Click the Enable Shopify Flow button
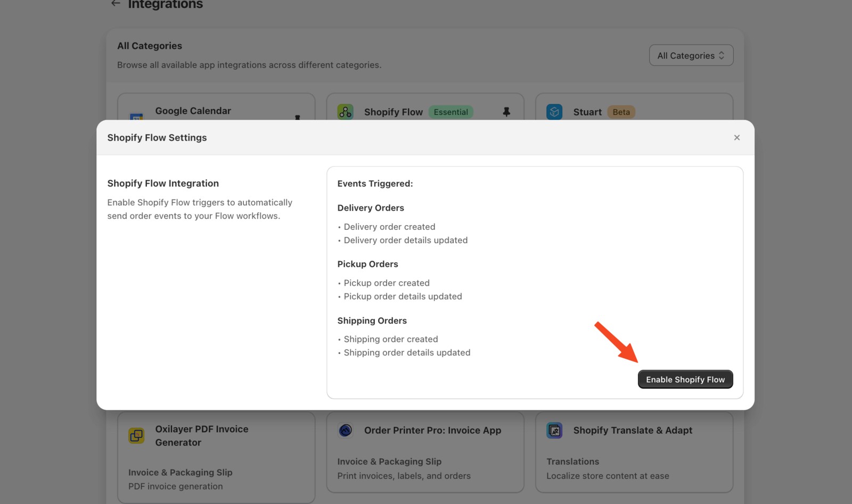 685,379
